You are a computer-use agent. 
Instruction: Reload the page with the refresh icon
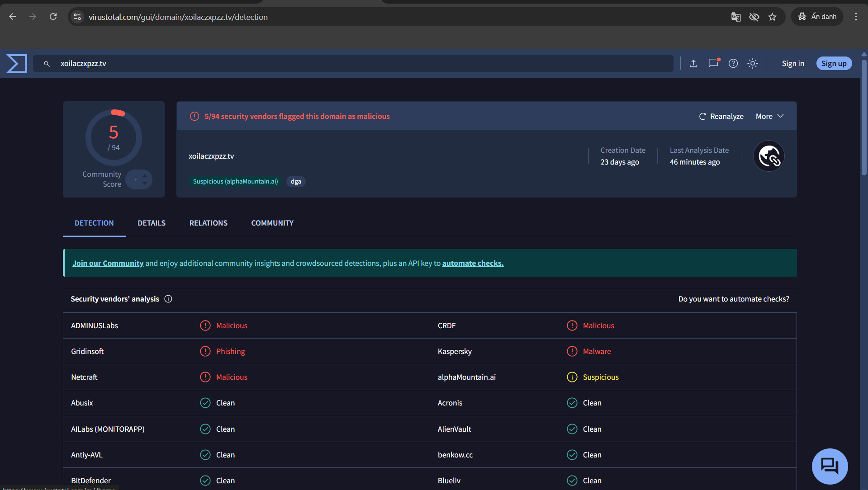coord(53,17)
